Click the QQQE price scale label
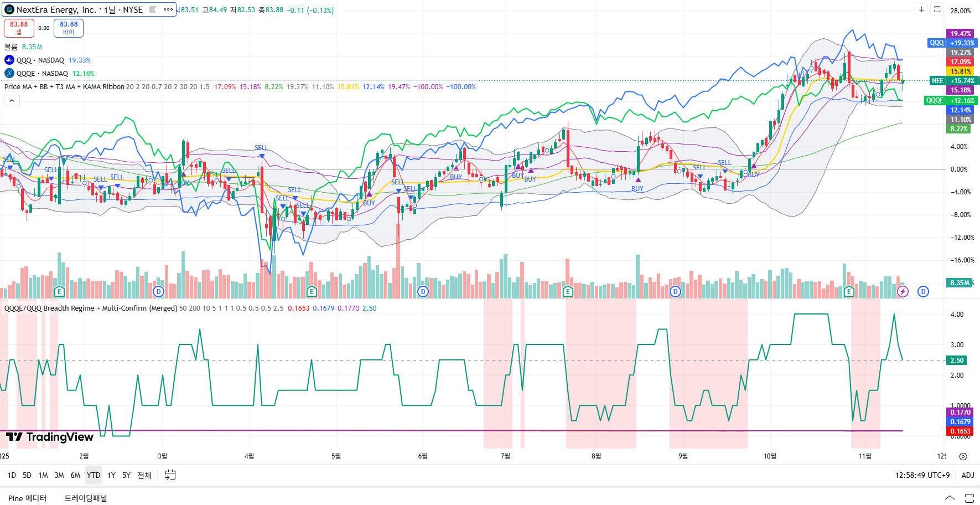Screen dimensions: 980x505 tap(935, 100)
